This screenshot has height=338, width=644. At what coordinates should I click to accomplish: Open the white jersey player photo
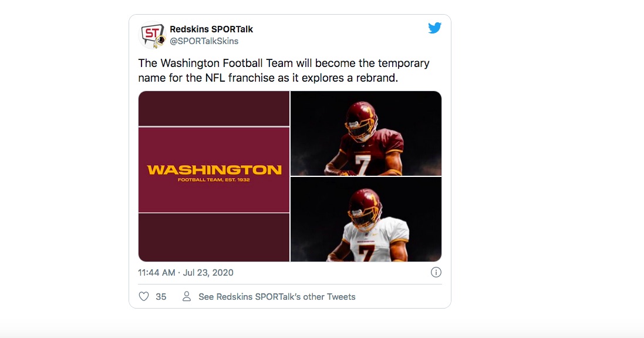366,220
